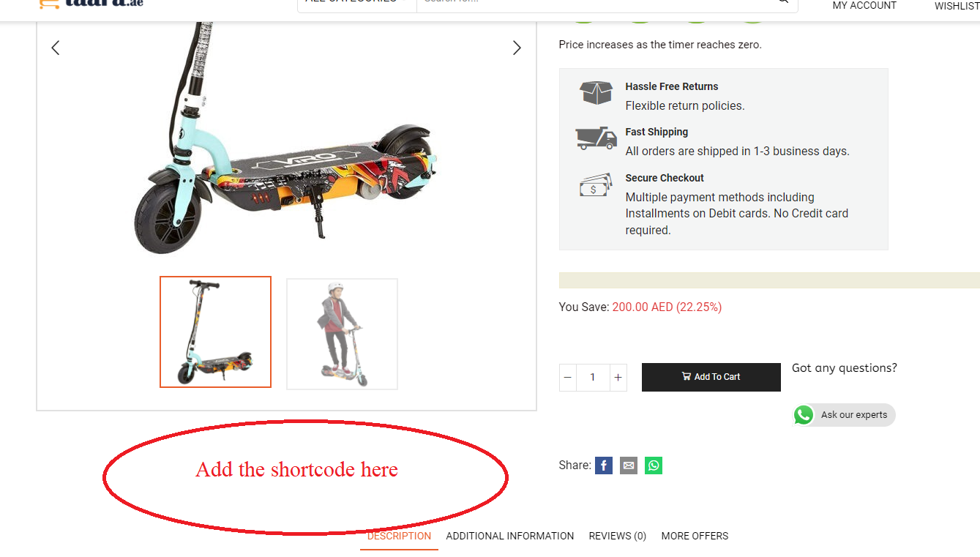Show next product image with right arrow

pyautogui.click(x=517, y=48)
